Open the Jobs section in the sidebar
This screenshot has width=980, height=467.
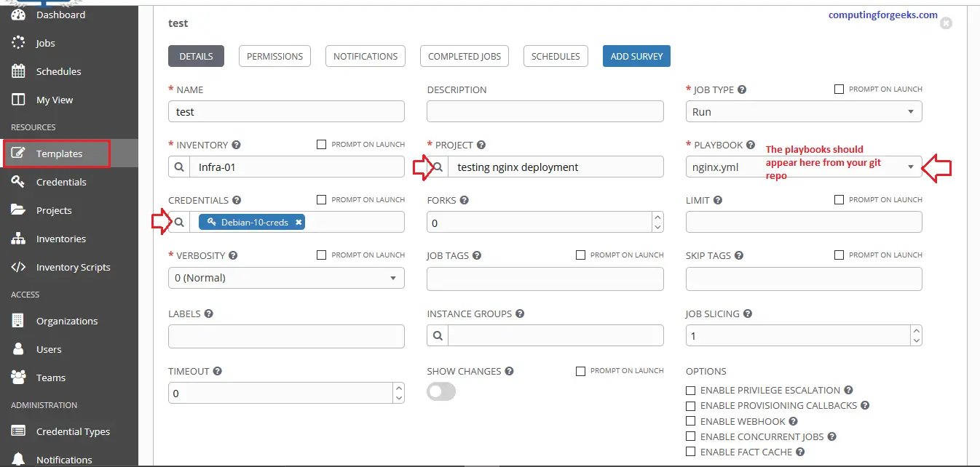pyautogui.click(x=44, y=43)
